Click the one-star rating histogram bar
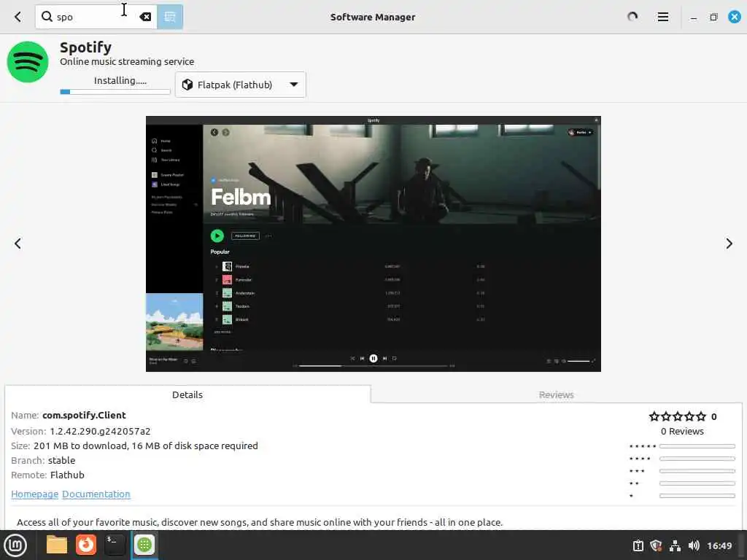This screenshot has width=747, height=560. [697, 496]
